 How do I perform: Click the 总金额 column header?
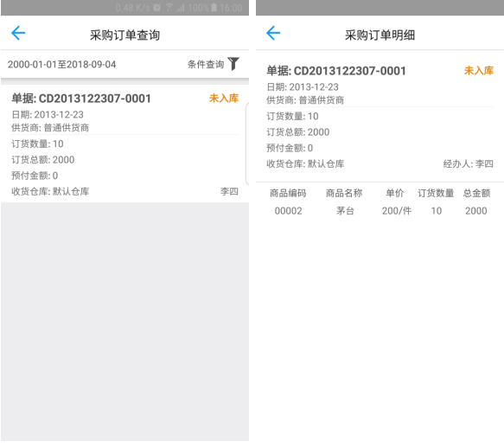(x=476, y=193)
